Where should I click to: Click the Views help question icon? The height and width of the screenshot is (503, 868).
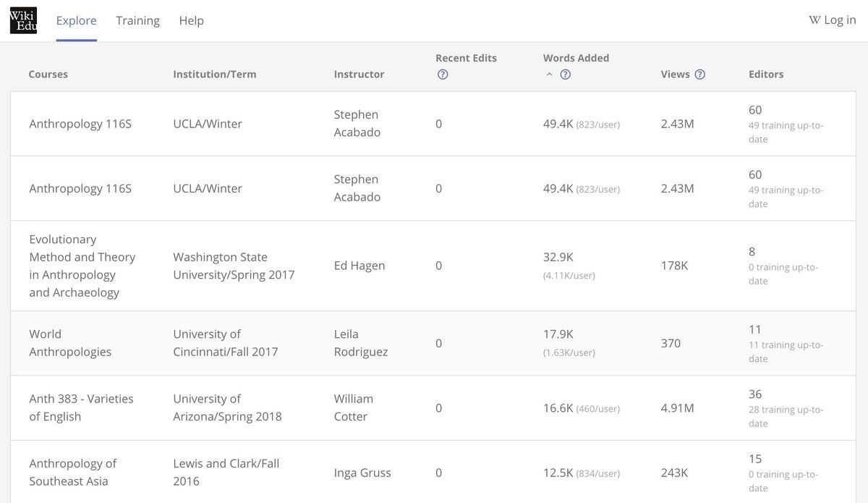tap(699, 75)
